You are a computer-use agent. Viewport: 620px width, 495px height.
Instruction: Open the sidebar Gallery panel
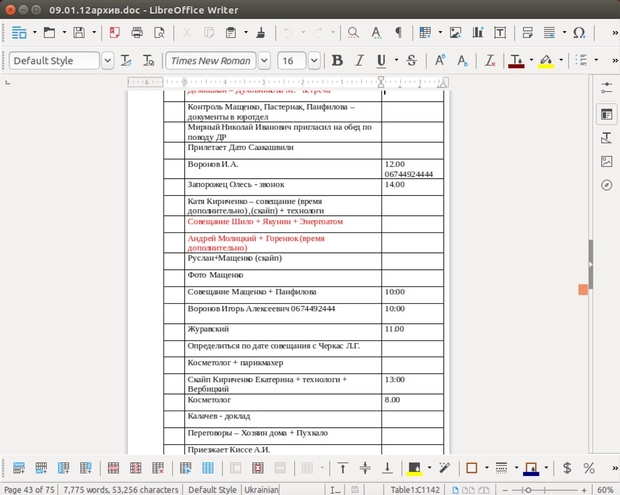[606, 161]
